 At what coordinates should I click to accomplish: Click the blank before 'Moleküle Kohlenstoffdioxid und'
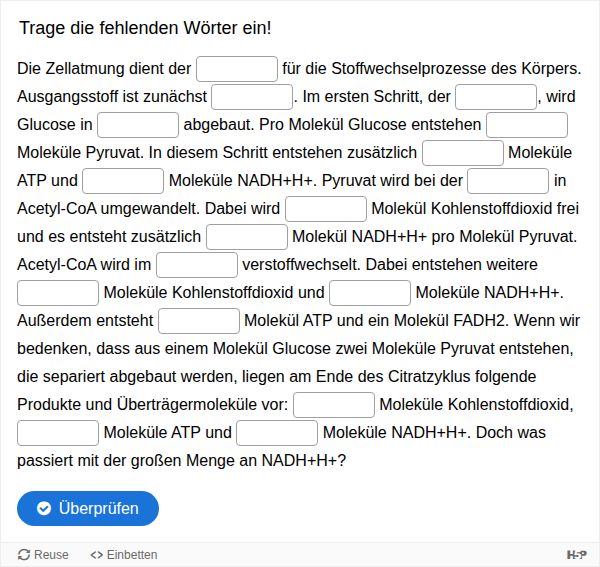tap(58, 293)
